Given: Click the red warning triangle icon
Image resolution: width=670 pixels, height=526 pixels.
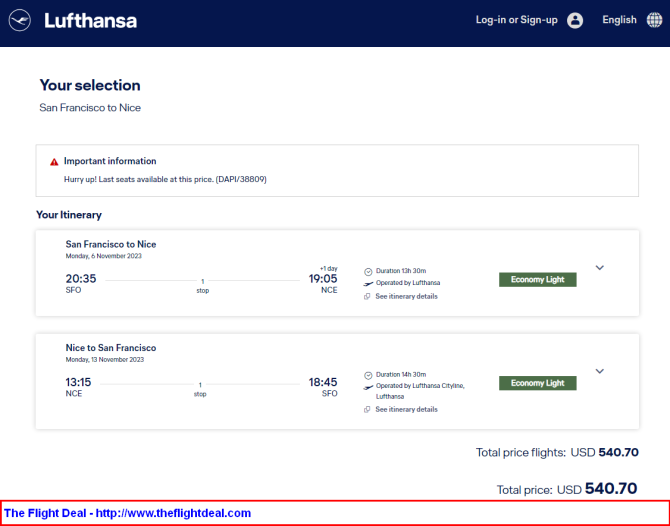Looking at the screenshot, I should coord(54,162).
